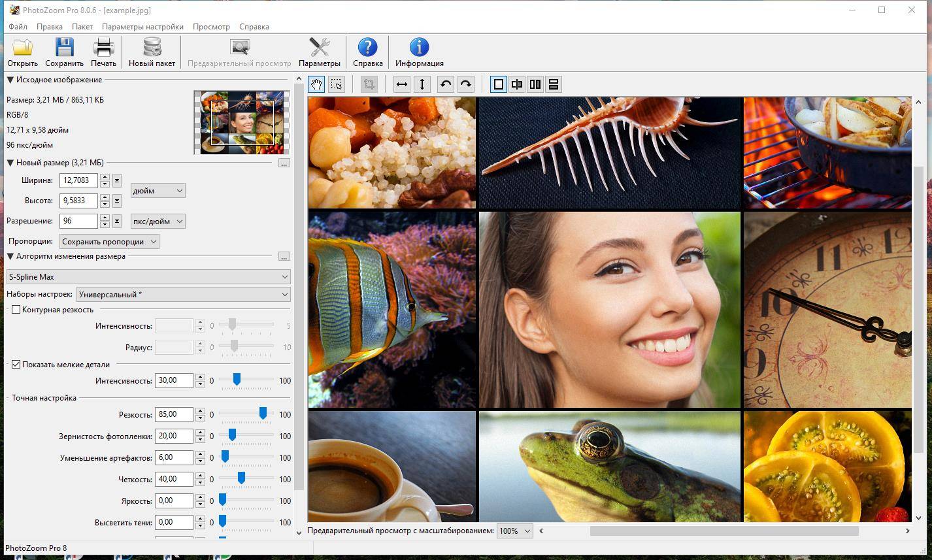Viewport: 932px width, 560px height.
Task: Rotate the image clockwise
Action: coord(465,84)
